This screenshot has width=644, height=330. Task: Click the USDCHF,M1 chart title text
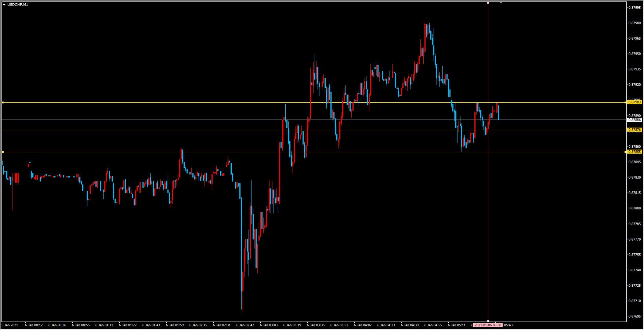point(18,5)
